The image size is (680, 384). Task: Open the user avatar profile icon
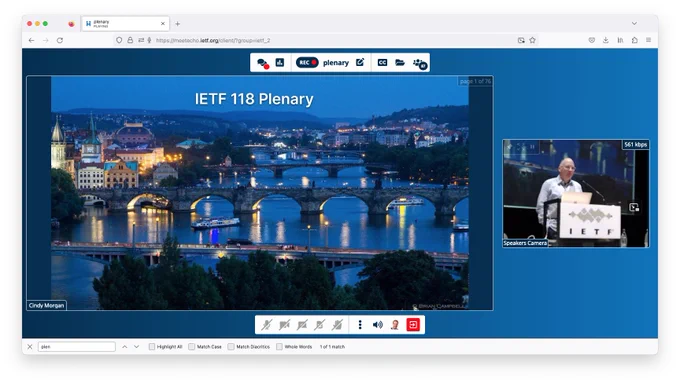tap(395, 325)
